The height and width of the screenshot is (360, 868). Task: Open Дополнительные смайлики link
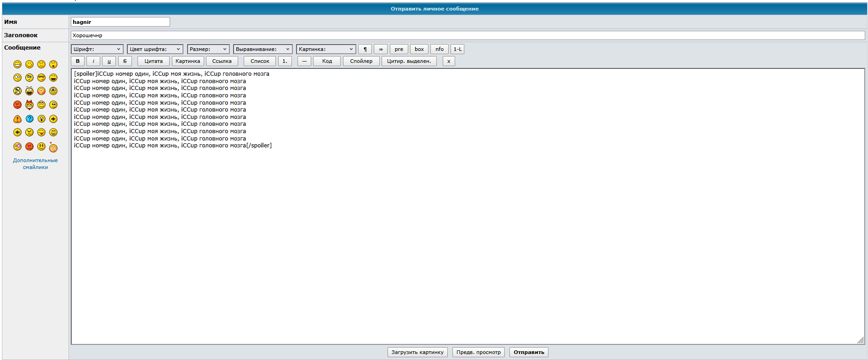tap(35, 164)
